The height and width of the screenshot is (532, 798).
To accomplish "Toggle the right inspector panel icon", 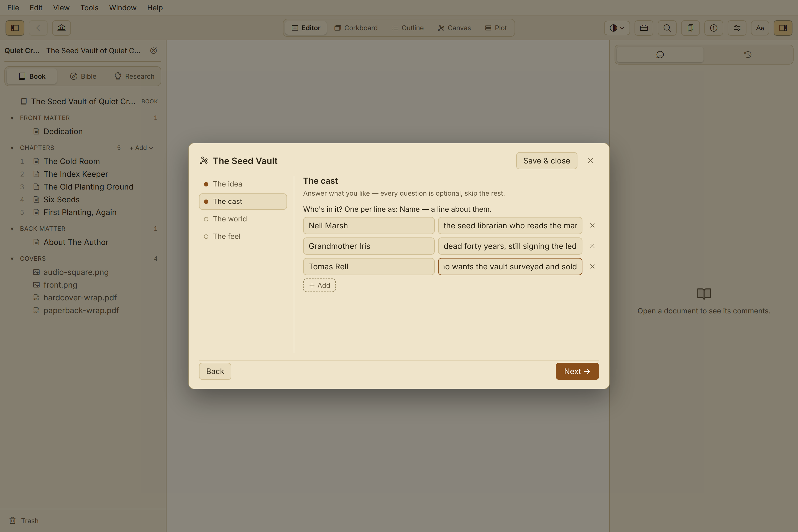I will [783, 28].
